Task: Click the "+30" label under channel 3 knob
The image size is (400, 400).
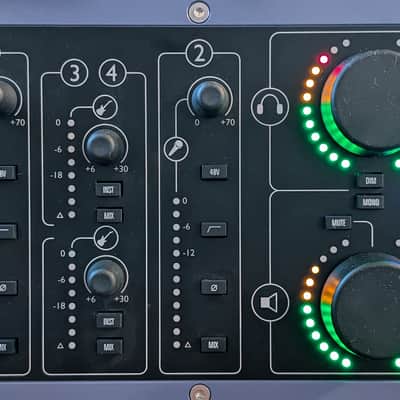Action: [121, 169]
